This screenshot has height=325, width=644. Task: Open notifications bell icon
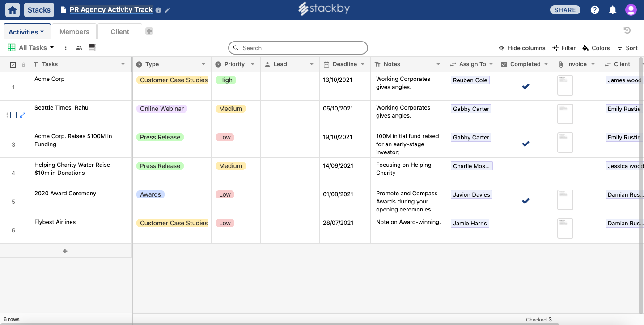click(613, 10)
